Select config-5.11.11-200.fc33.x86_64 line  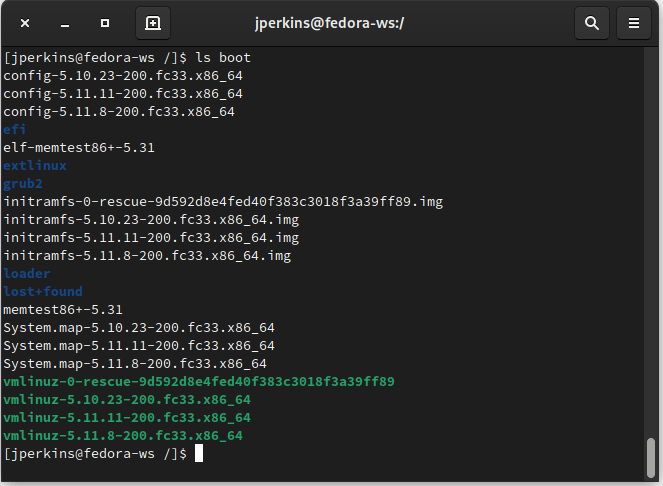click(x=123, y=93)
